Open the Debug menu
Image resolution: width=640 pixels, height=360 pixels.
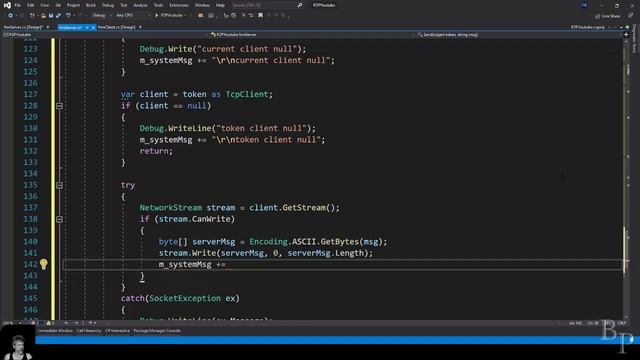108,5
